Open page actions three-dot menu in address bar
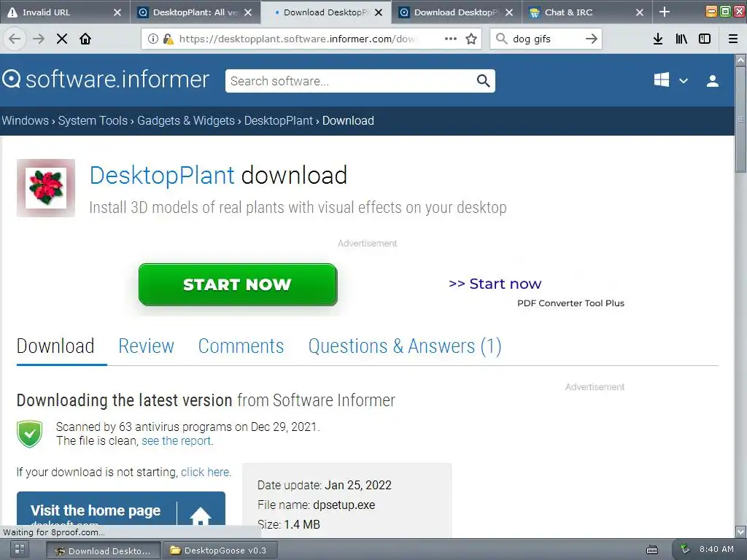Screen dimensions: 747x560 [451, 39]
